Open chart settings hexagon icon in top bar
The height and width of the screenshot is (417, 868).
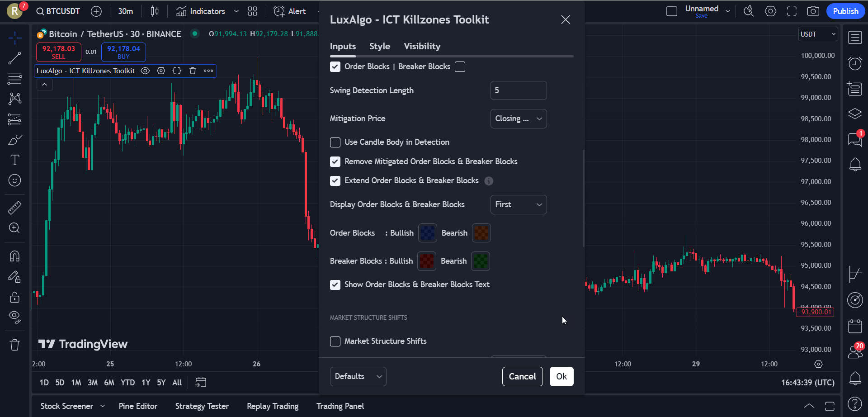[770, 11]
